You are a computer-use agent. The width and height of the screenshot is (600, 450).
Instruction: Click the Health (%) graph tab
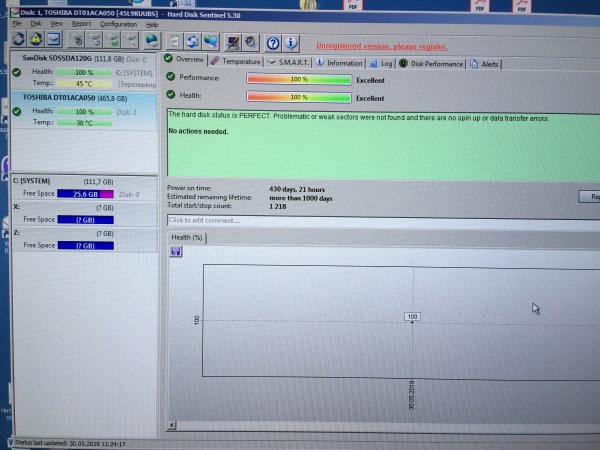[x=187, y=237]
